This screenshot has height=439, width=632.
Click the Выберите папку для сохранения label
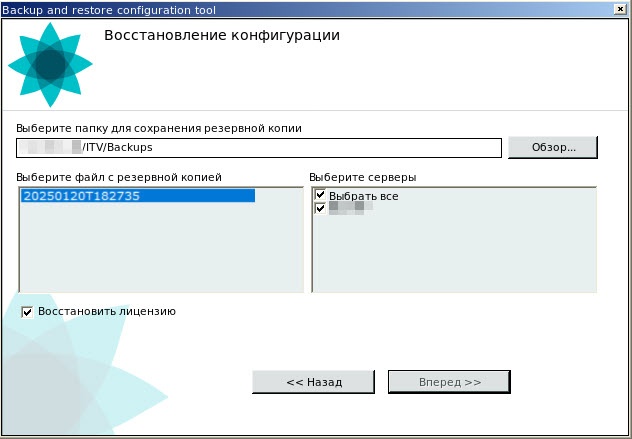(159, 128)
